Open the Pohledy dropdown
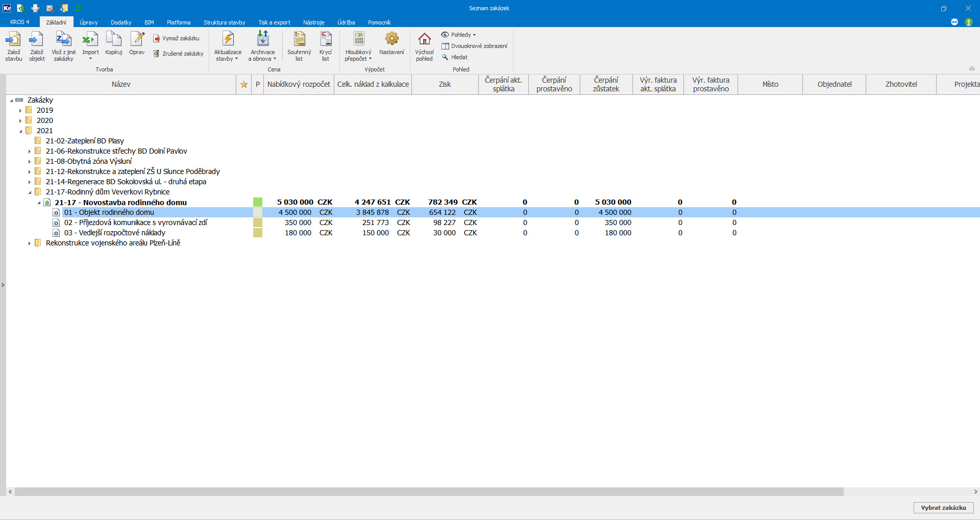 click(458, 35)
